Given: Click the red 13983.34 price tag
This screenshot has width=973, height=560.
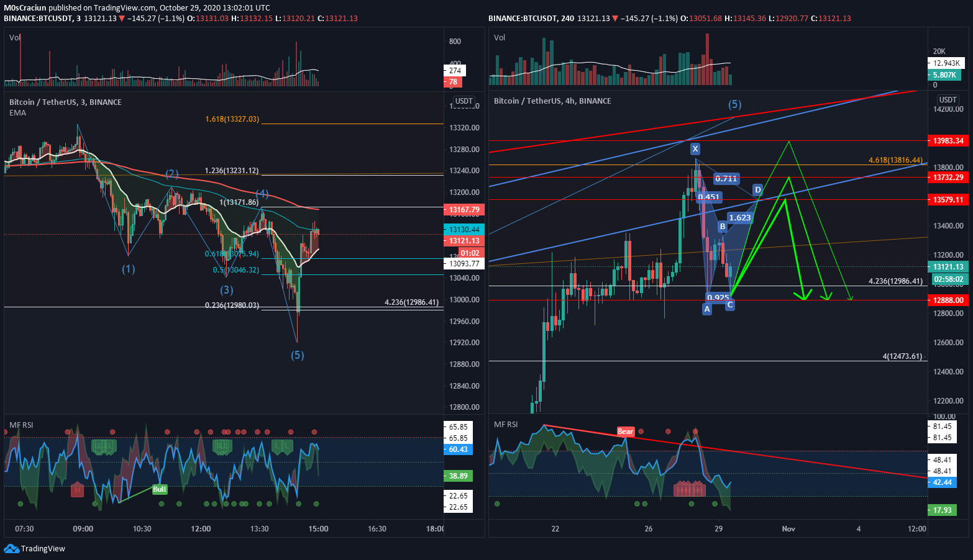Looking at the screenshot, I should [948, 141].
